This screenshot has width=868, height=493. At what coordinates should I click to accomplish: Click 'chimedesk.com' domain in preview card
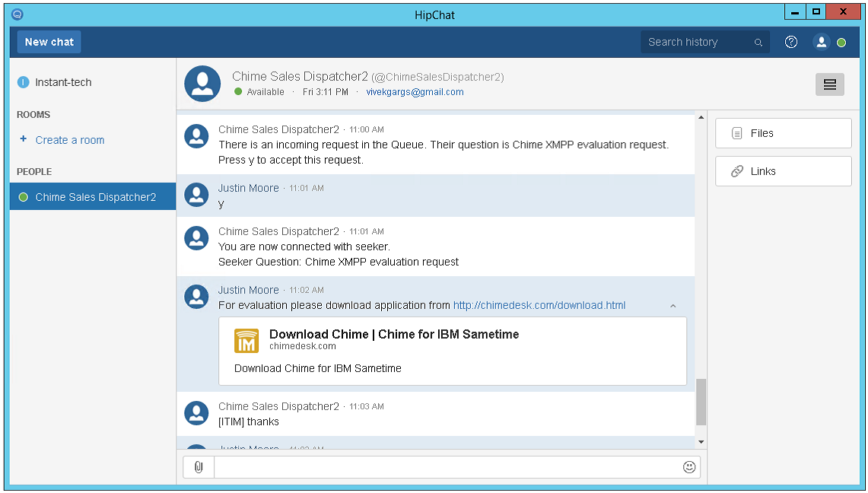pyautogui.click(x=302, y=346)
